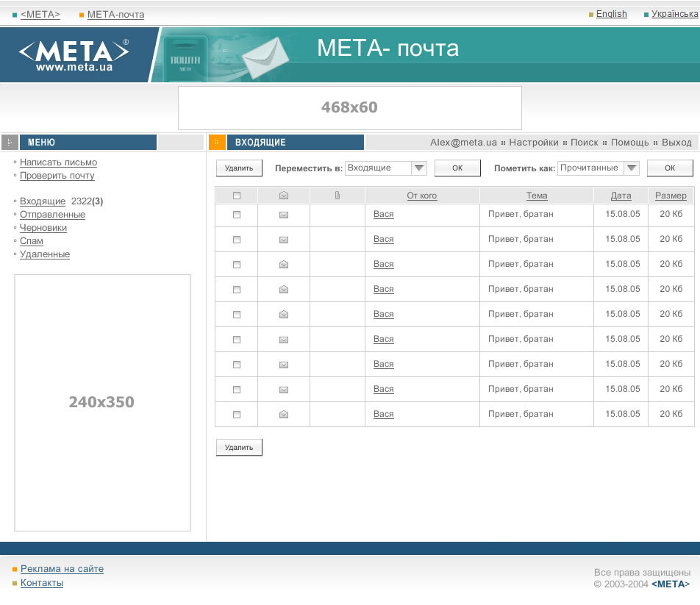Click the opened-envelope icon in the fifth message row
Image resolution: width=700 pixels, height=605 pixels.
pos(284,315)
